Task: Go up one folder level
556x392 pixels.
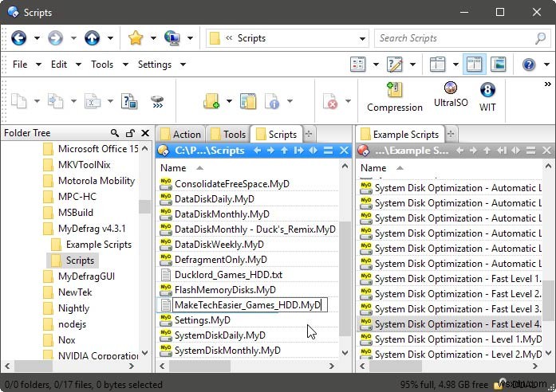Action: point(92,37)
